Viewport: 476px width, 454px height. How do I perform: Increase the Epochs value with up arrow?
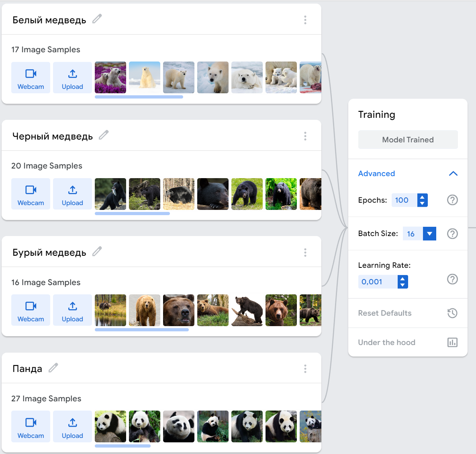(422, 197)
